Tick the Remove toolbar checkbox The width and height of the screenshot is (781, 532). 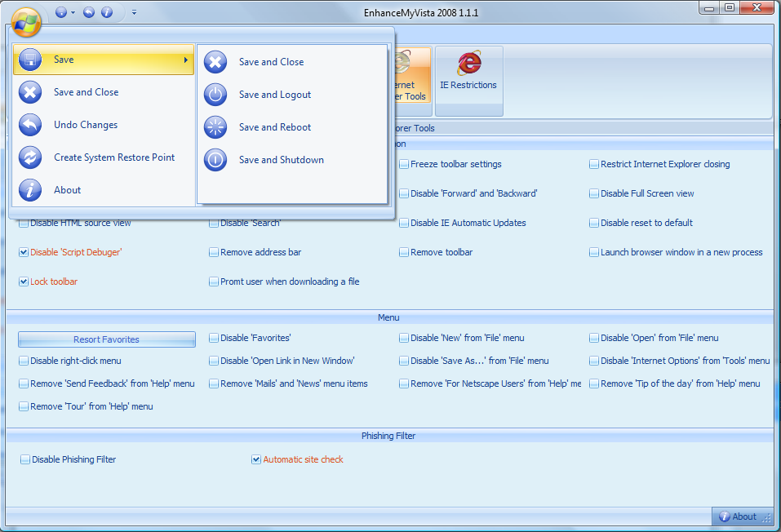point(404,253)
